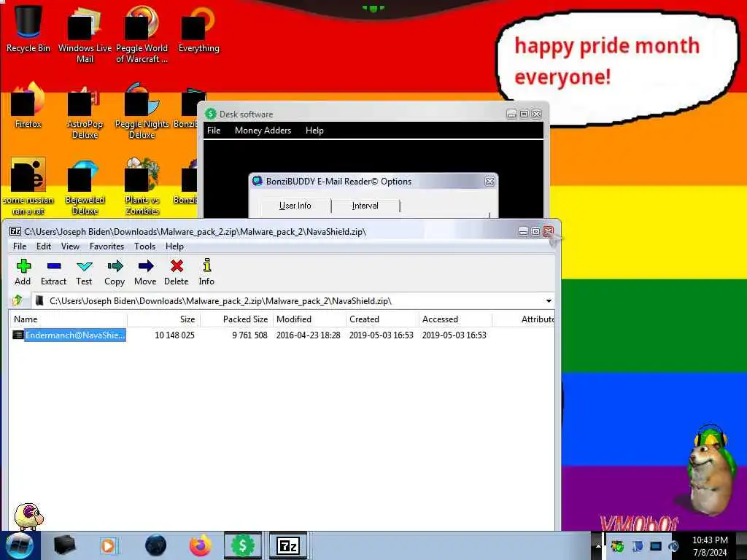Select Plants vs Zombies desktop icon
The width and height of the screenshot is (747, 560).
tap(142, 186)
